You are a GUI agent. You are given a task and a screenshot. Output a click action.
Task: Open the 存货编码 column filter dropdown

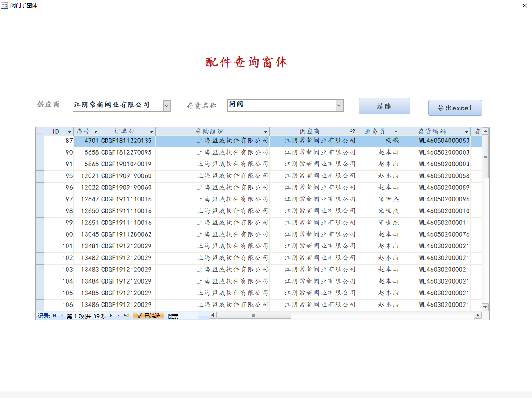(x=467, y=132)
